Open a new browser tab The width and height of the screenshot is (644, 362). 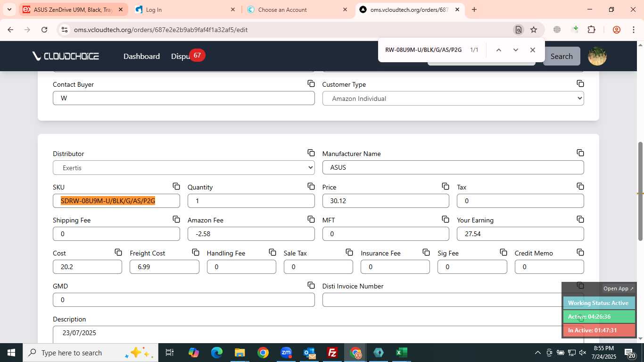474,9
